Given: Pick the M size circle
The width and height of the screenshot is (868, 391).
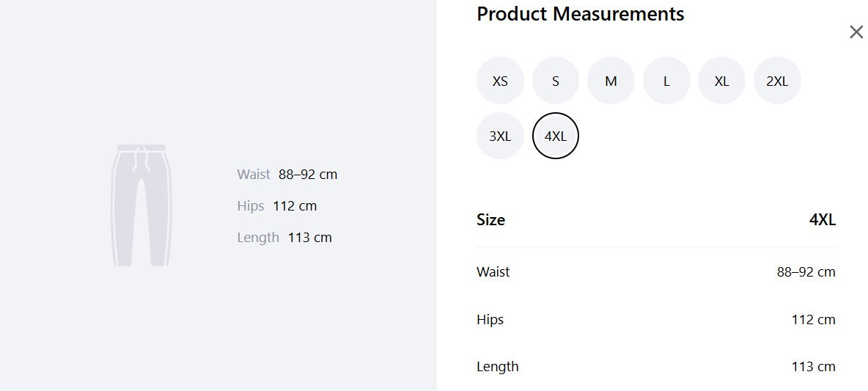Looking at the screenshot, I should click(x=611, y=81).
